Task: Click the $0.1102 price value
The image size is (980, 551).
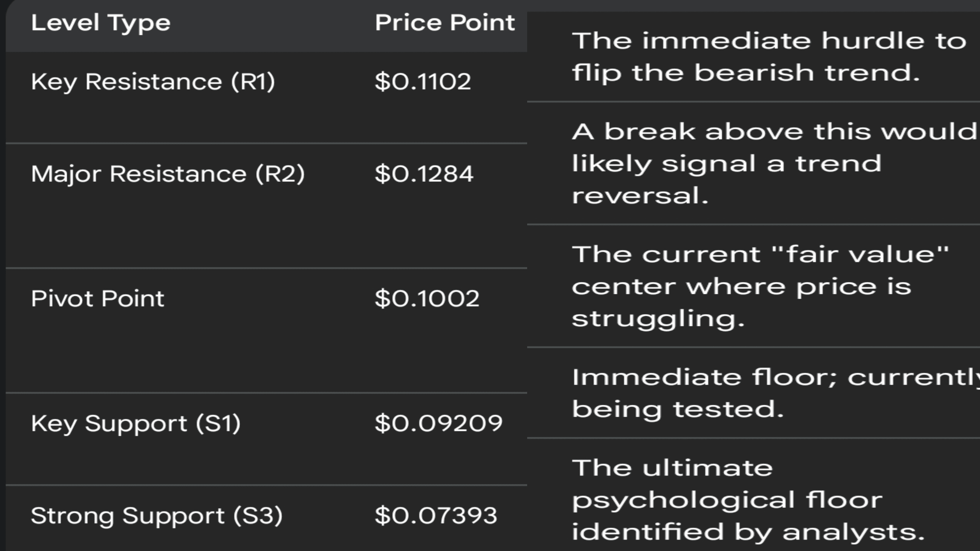Action: click(x=423, y=82)
